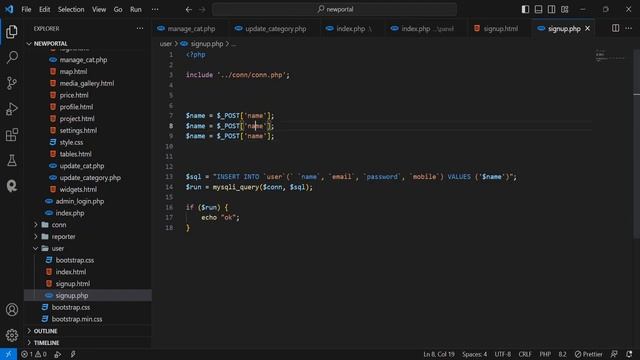Viewport: 640px width, 360px height.
Task: Open errors and warnings in status bar
Action: [34, 354]
